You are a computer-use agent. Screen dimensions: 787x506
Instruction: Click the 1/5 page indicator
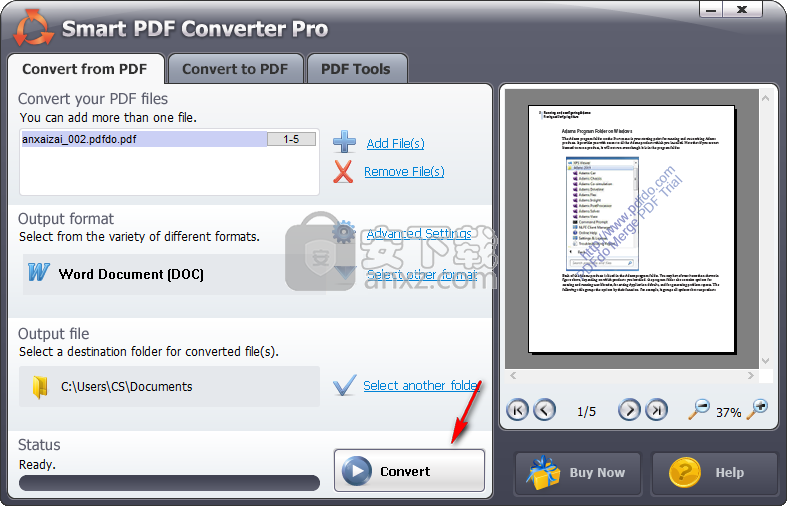(586, 412)
